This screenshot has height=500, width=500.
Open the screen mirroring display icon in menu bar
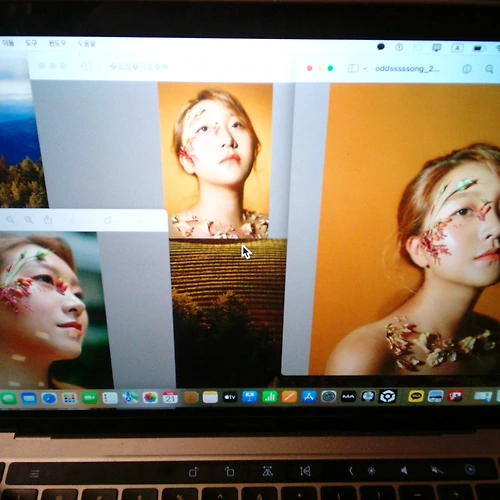[x=437, y=48]
